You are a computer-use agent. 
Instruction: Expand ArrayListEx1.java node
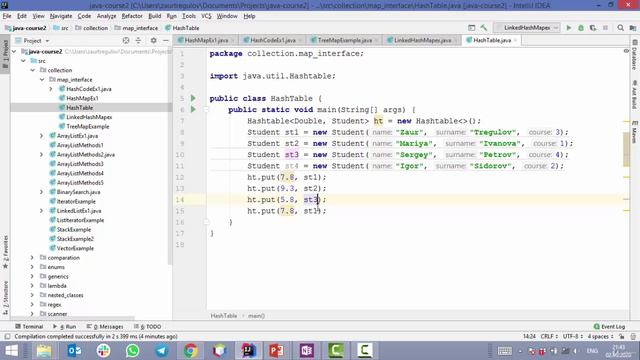point(41,136)
